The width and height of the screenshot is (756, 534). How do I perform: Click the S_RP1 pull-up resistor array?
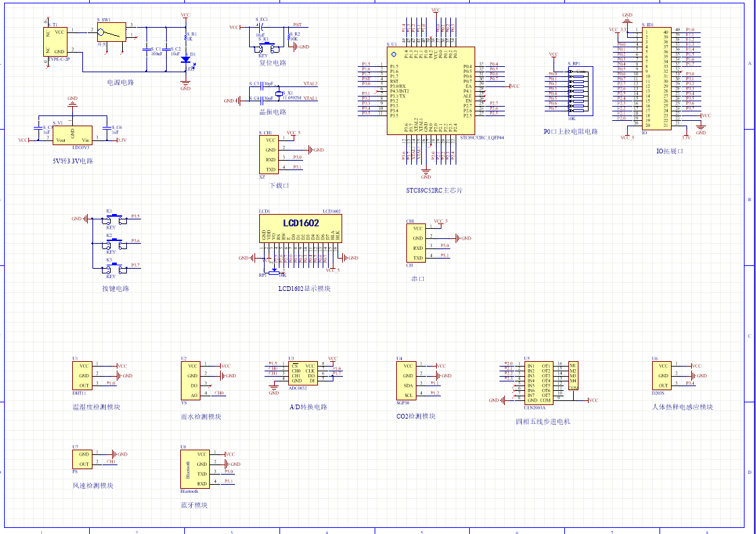575,89
